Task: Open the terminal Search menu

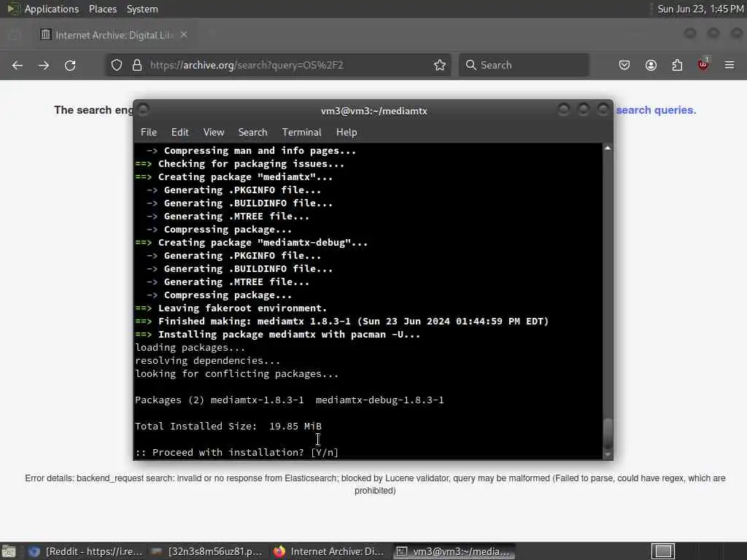Action: tap(252, 133)
